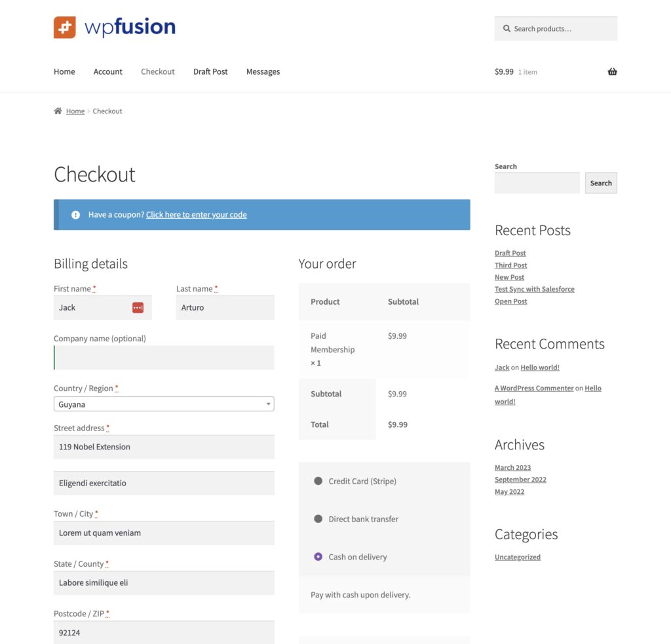671x644 pixels.
Task: Open the Third Post recent post link
Action: coord(510,265)
